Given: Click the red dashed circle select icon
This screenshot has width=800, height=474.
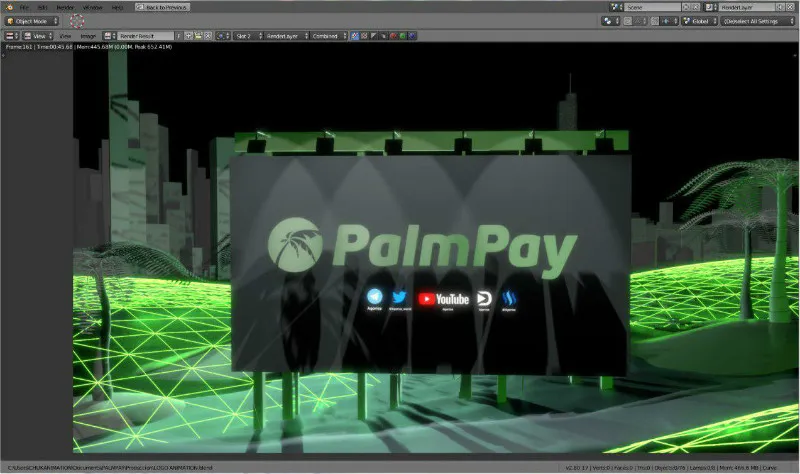Looking at the screenshot, I should [x=77, y=21].
